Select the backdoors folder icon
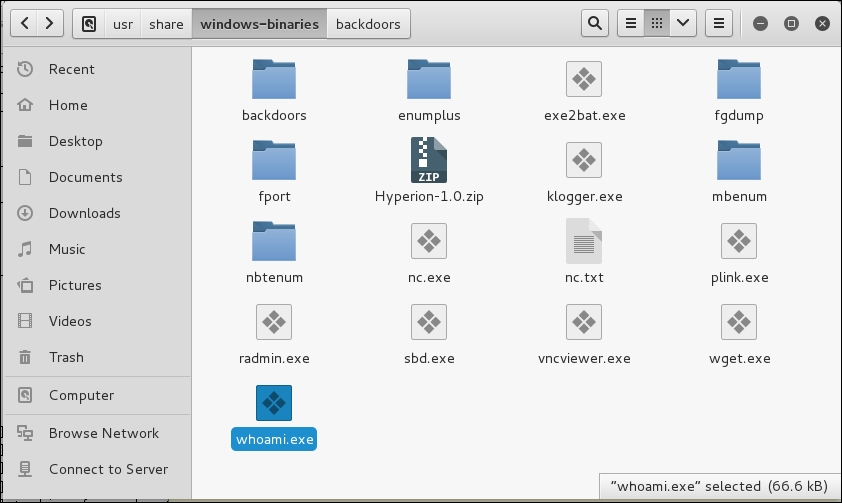 [x=274, y=79]
